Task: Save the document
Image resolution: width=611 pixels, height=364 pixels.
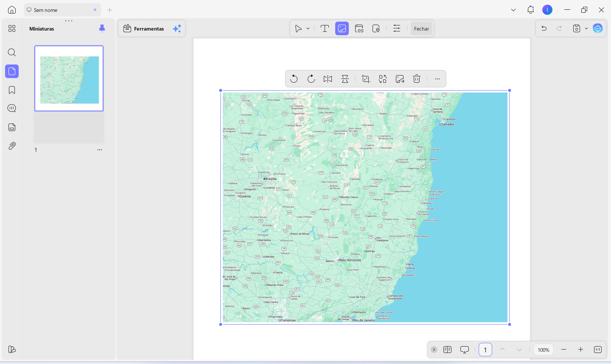Action: coord(576,28)
